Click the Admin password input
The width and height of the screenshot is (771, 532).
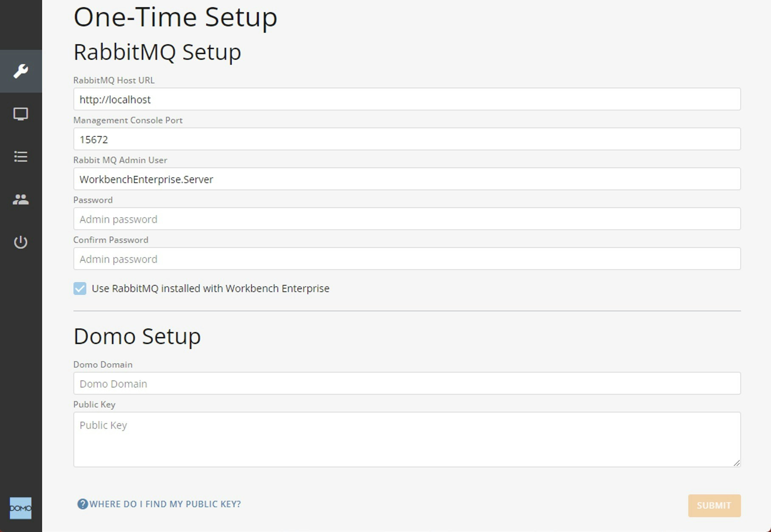(406, 218)
